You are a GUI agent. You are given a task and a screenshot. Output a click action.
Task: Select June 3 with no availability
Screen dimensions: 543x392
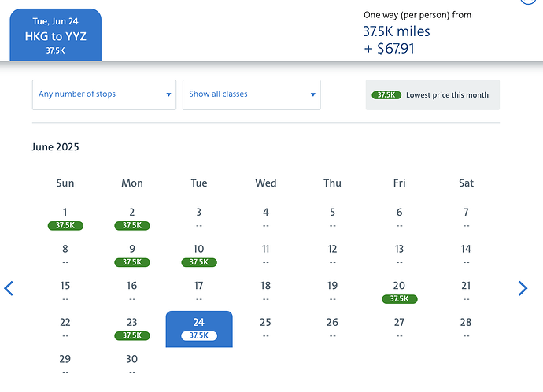tap(199, 218)
